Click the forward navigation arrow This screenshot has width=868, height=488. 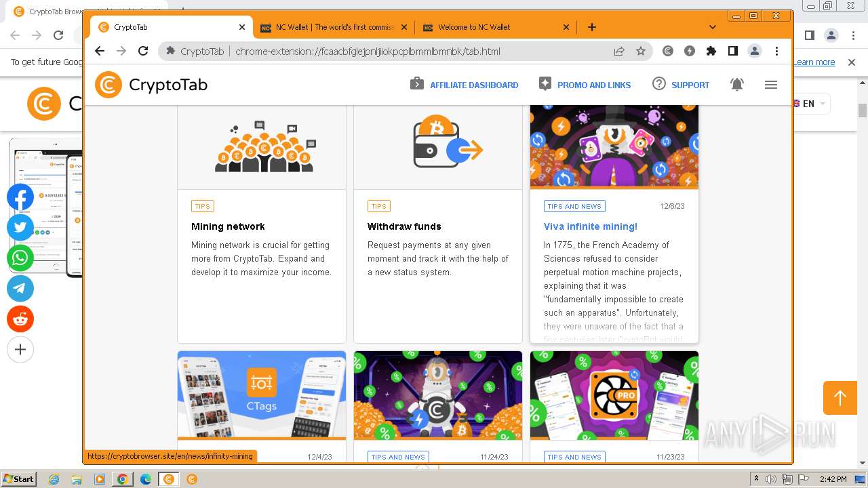121,51
